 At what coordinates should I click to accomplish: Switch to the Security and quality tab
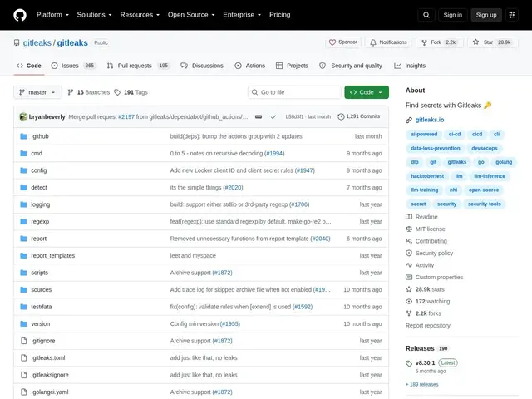(x=351, y=66)
